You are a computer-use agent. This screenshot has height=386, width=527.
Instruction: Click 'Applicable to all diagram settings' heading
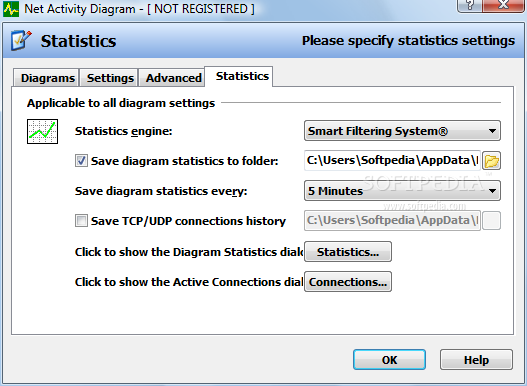tap(121, 103)
